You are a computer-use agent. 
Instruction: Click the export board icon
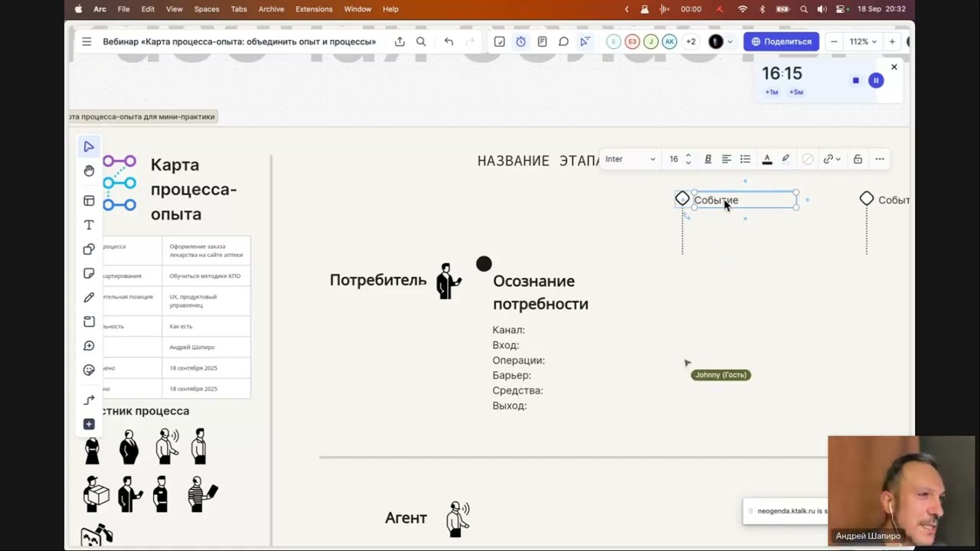400,41
